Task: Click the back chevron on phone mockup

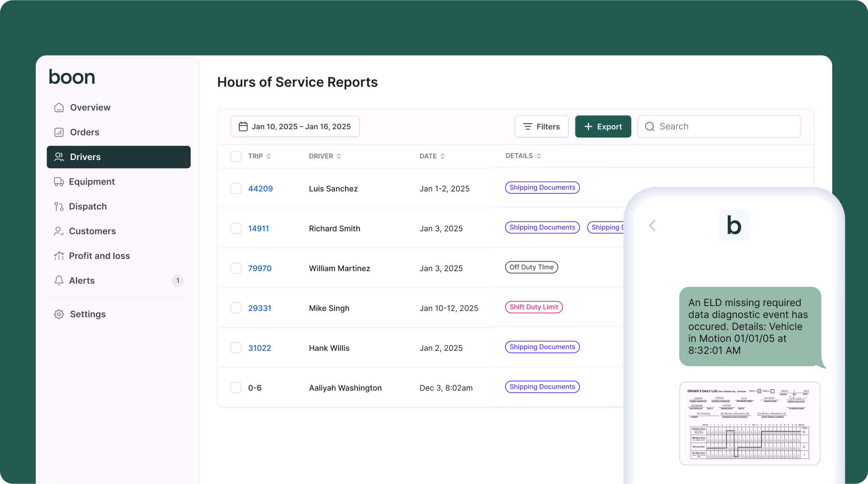Action: click(x=652, y=225)
